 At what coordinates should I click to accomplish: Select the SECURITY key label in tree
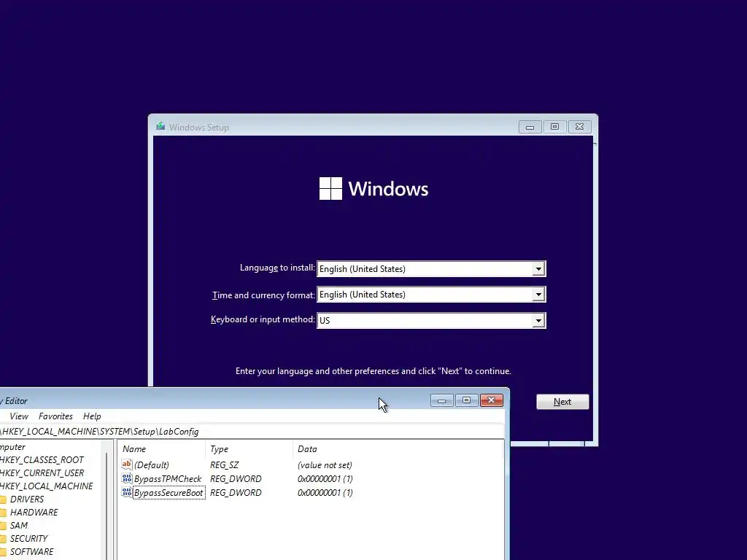pos(28,539)
